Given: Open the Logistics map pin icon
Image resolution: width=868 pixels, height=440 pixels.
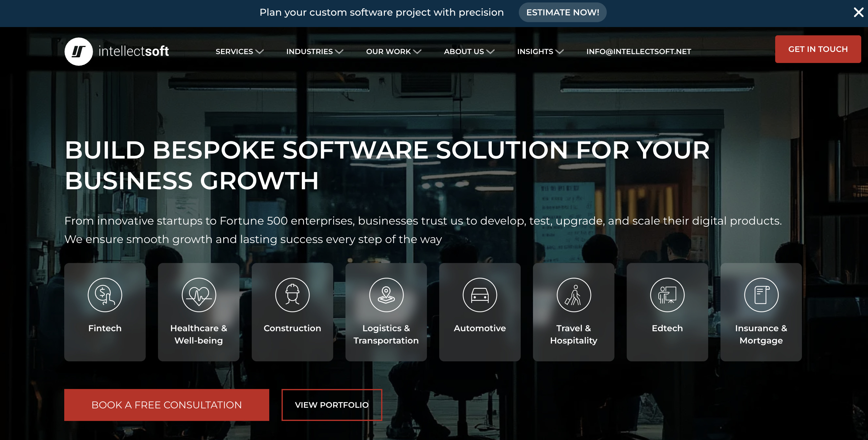Looking at the screenshot, I should [x=386, y=295].
